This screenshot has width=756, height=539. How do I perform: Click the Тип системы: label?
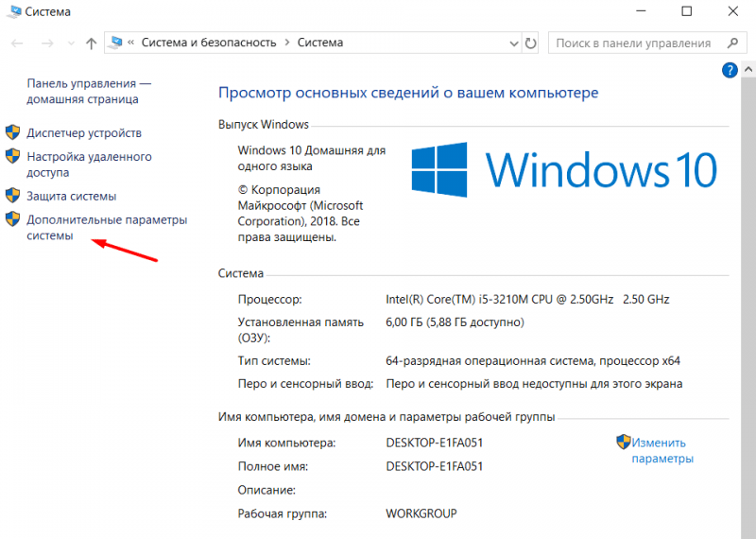pos(274,361)
